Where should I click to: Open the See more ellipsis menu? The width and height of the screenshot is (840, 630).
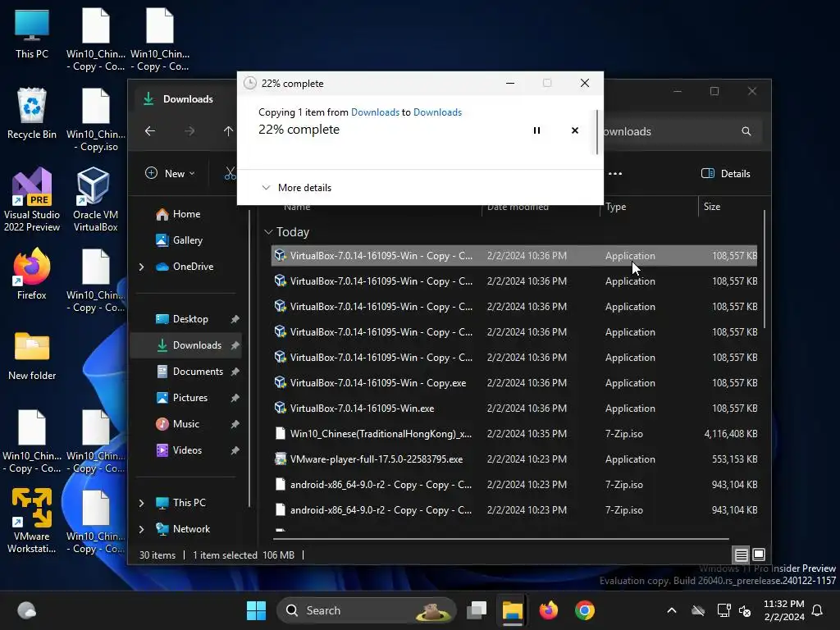pyautogui.click(x=615, y=174)
